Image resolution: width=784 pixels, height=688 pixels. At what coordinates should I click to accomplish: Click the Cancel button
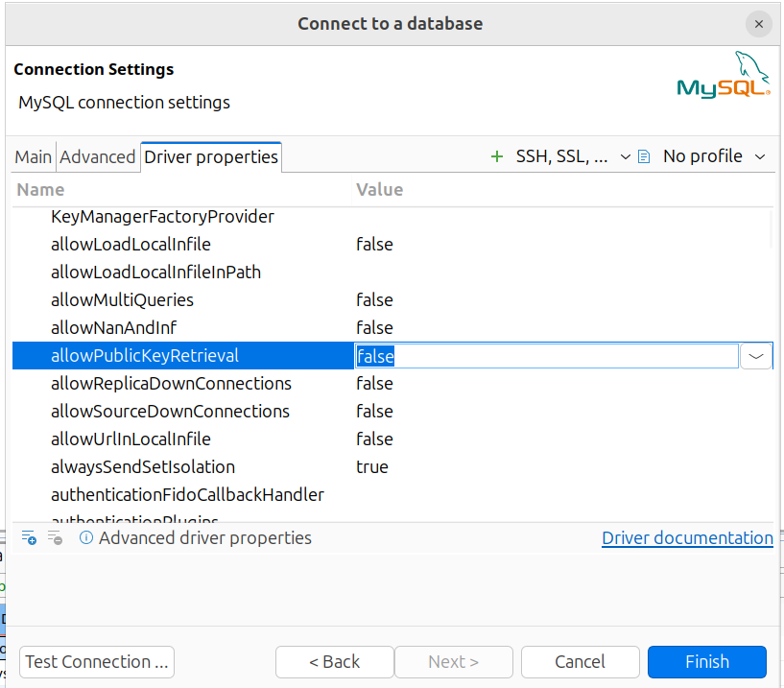point(580,662)
